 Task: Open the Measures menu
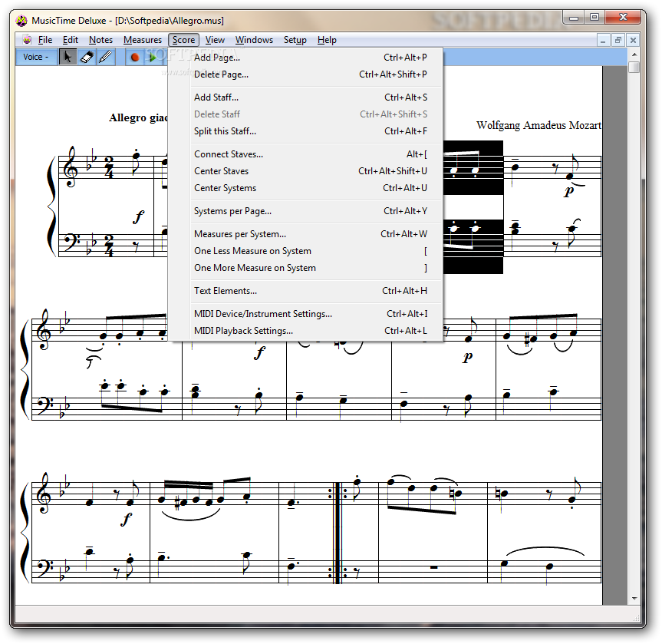[x=142, y=40]
